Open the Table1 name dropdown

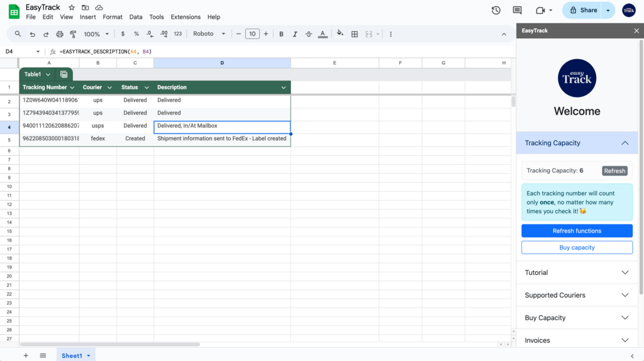48,74
